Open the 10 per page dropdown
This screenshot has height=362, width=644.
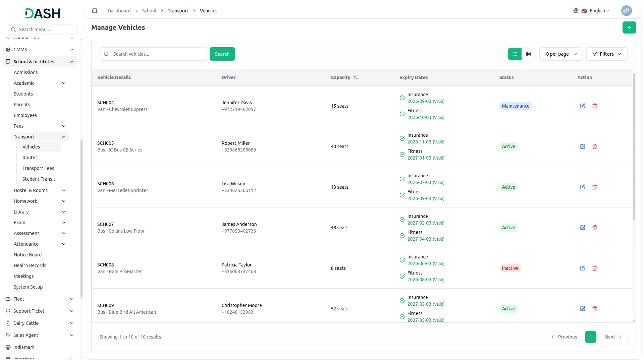pyautogui.click(x=560, y=54)
